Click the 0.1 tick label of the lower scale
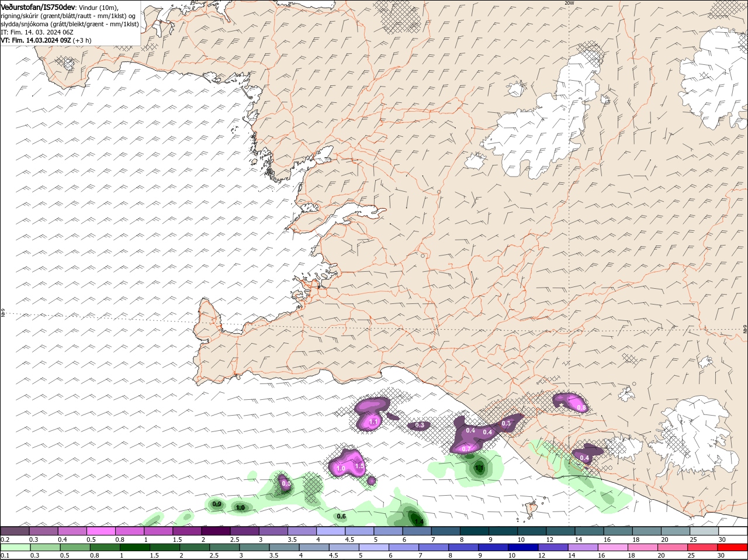Viewport: 748px width, 560px height. click(x=5, y=555)
